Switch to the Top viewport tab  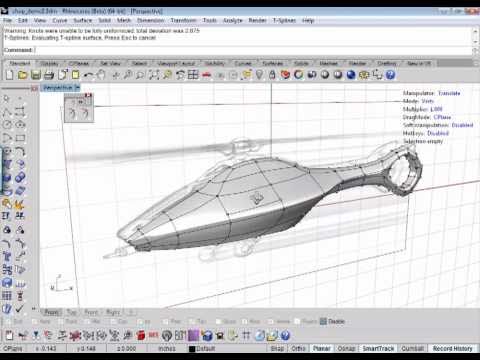pyautogui.click(x=71, y=312)
